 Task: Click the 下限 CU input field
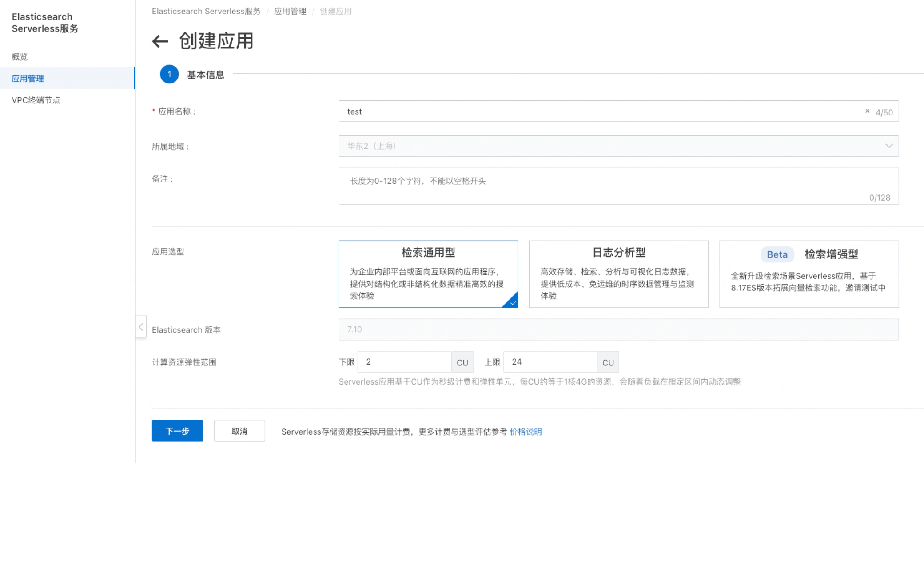click(x=404, y=362)
